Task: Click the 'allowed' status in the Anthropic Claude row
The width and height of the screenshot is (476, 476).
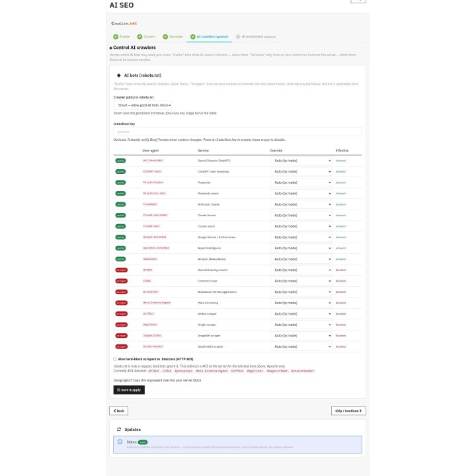Action: (x=340, y=204)
